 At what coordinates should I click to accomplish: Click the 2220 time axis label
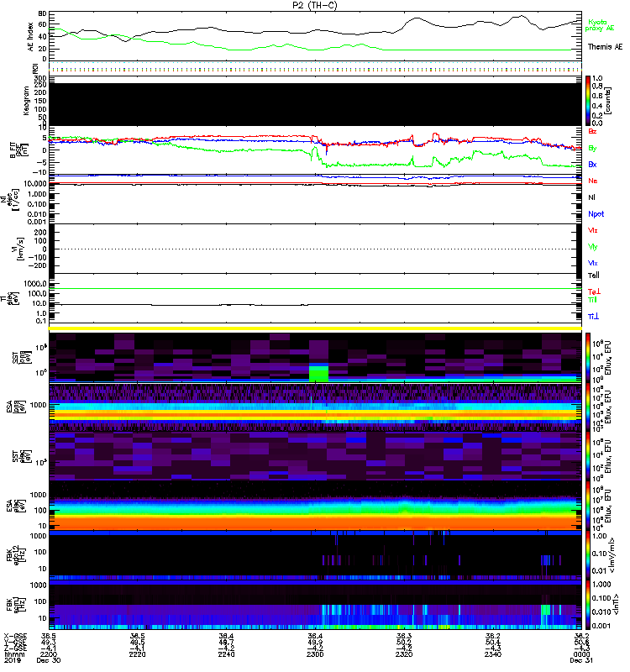pos(137,654)
